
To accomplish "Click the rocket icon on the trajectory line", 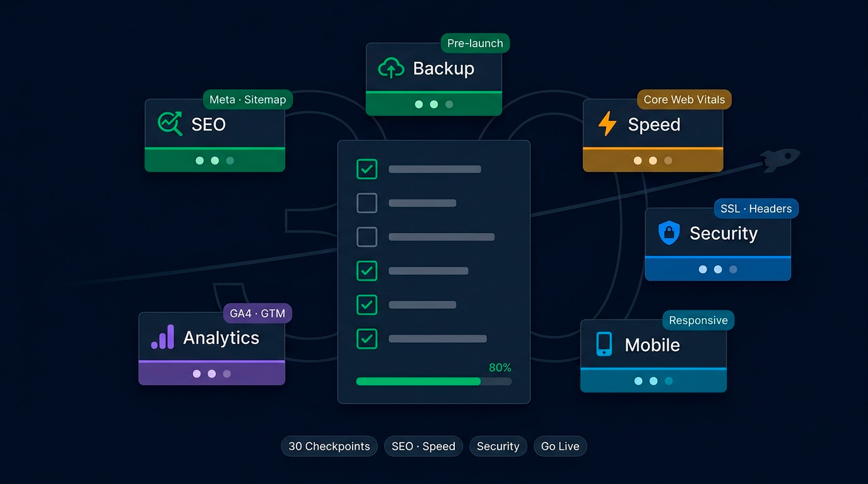I will click(x=780, y=159).
